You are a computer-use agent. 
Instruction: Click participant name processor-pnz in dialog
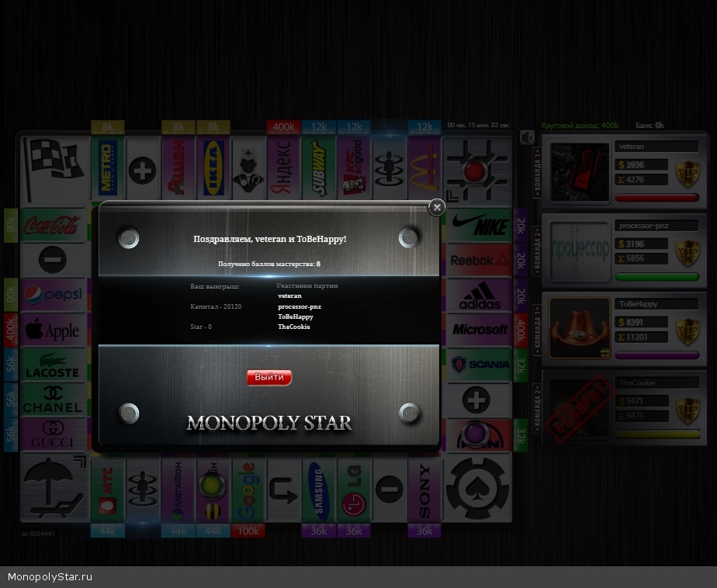click(300, 306)
